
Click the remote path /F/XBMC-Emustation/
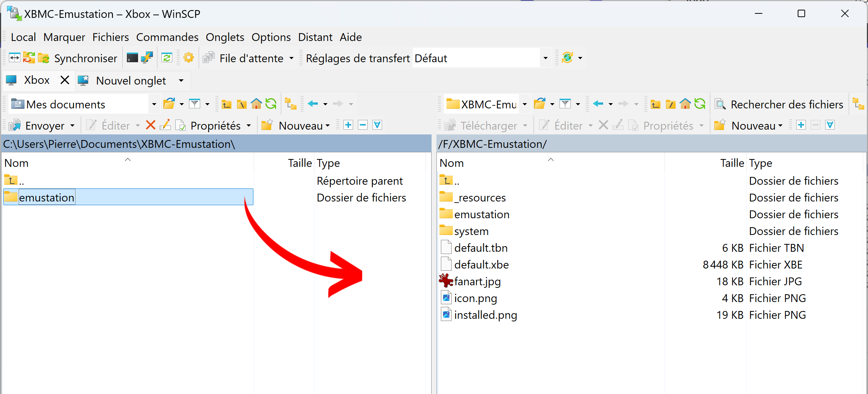click(493, 144)
